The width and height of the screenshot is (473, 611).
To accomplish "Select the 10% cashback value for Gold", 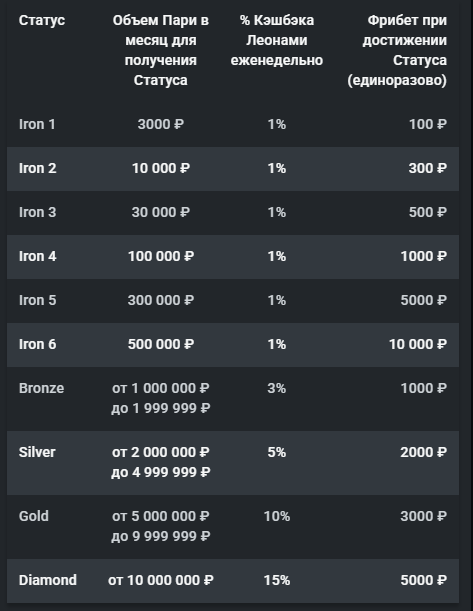I will point(277,516).
